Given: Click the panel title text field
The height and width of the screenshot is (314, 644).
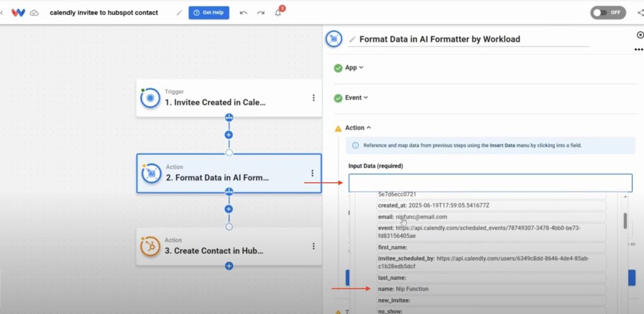Looking at the screenshot, I should [469, 40].
